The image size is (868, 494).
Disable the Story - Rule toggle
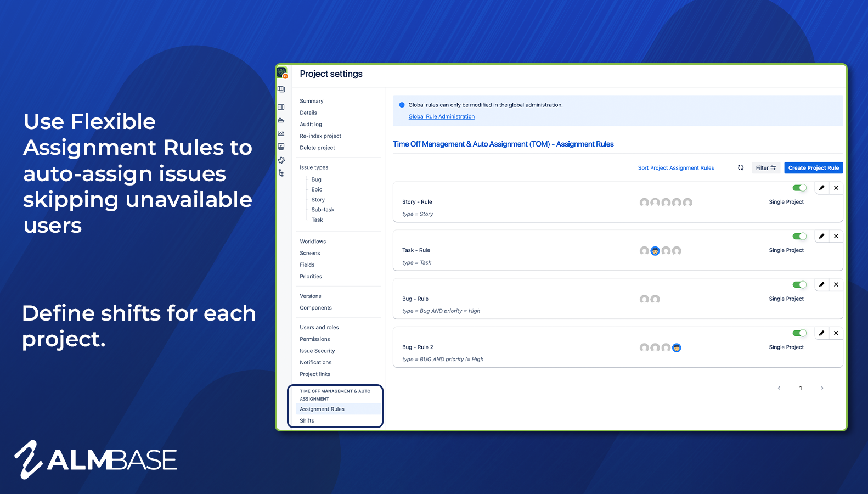799,188
